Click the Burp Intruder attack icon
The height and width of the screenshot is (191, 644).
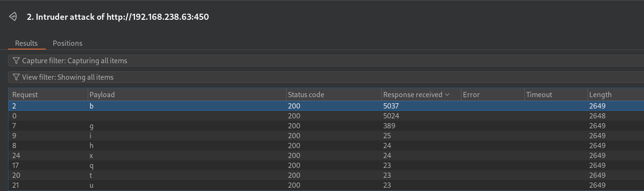13,17
